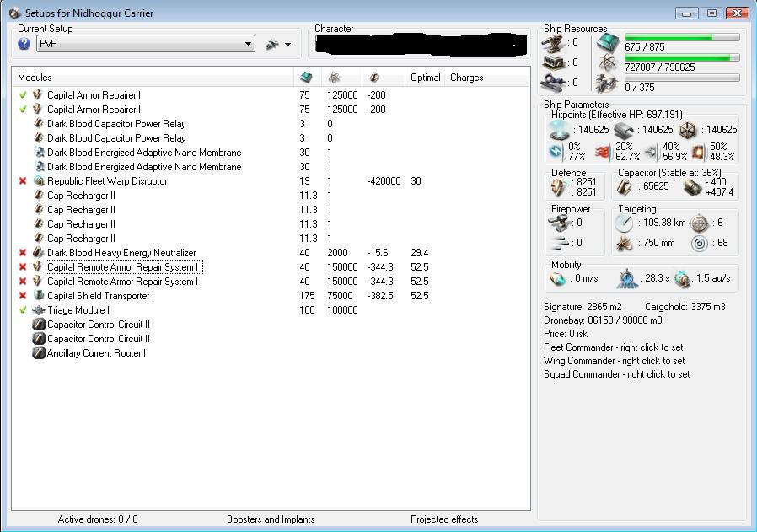Click the drone slots icon in Ship Resources
The width and height of the screenshot is (757, 532).
tap(553, 83)
